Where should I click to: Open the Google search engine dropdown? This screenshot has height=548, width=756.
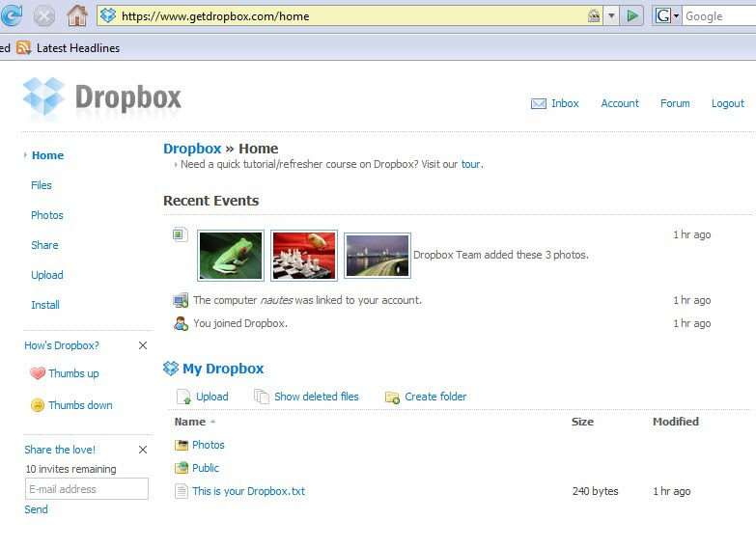(x=667, y=15)
